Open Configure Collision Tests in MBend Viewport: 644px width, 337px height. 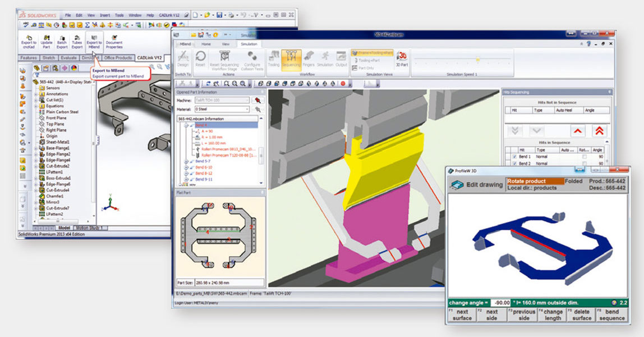[x=252, y=61]
